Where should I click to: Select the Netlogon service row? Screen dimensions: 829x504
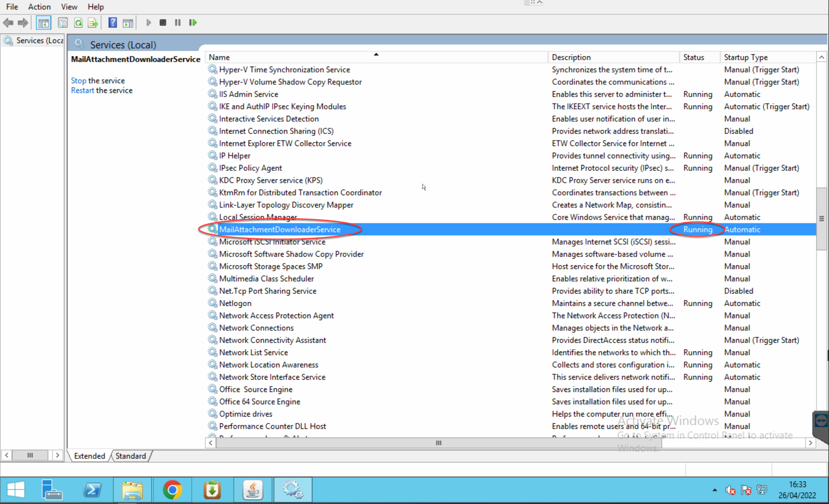click(x=235, y=304)
